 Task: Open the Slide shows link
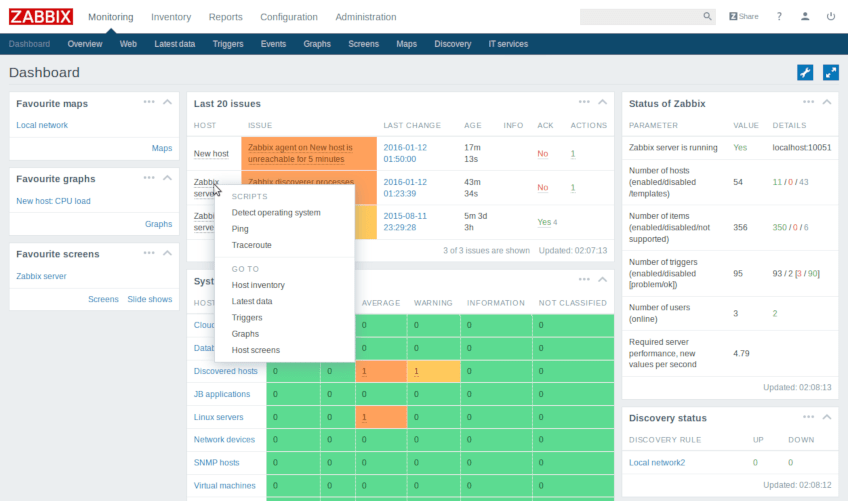pos(150,299)
